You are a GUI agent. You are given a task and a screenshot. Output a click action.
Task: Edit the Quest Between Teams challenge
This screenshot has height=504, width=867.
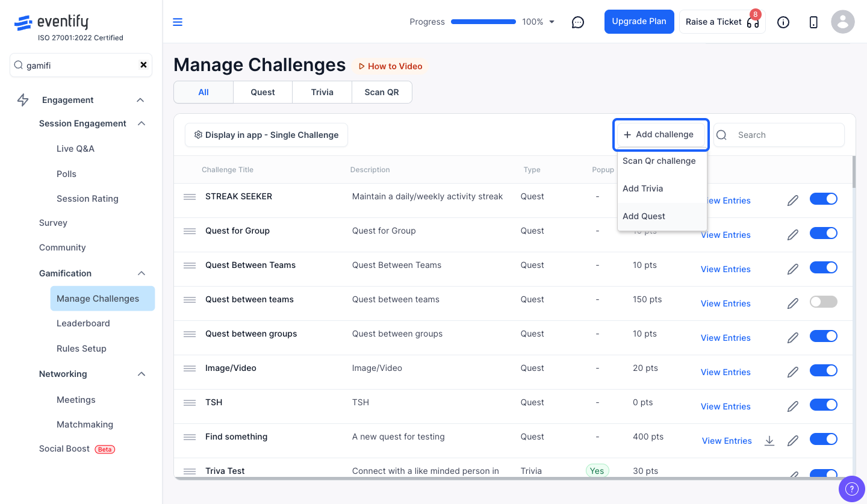[x=793, y=269]
